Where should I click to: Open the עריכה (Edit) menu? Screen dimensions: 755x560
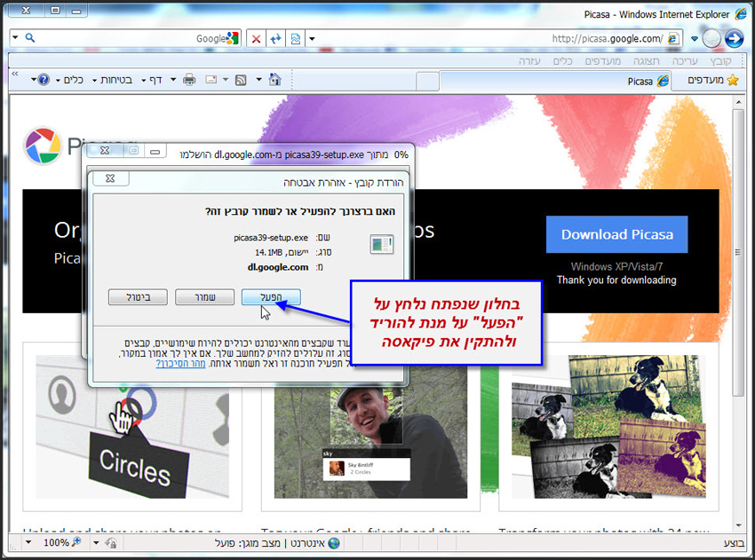point(685,61)
